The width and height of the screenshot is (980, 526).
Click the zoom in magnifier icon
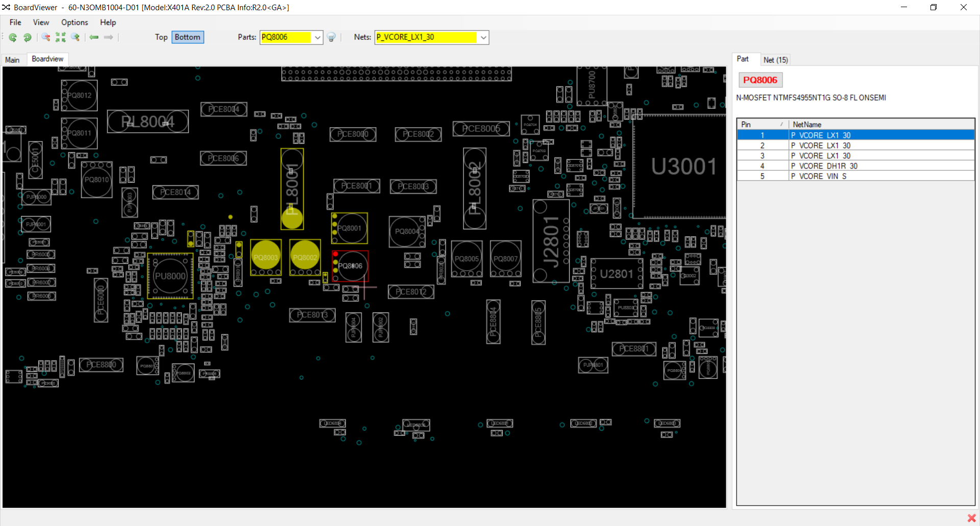pyautogui.click(x=76, y=37)
